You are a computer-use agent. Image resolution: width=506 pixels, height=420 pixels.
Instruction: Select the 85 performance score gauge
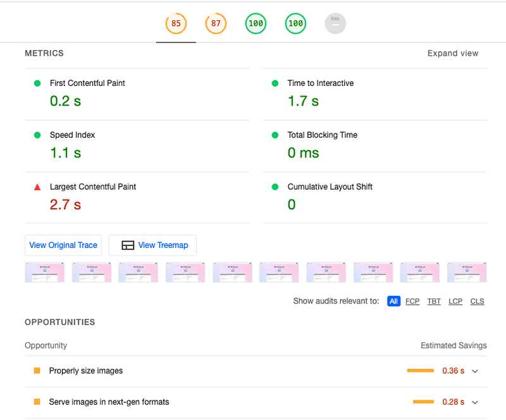click(176, 23)
